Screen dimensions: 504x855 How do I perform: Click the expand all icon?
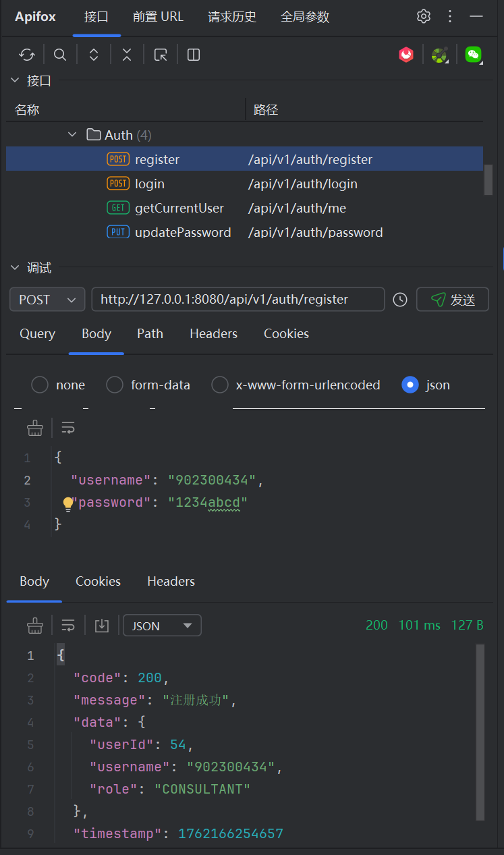pyautogui.click(x=94, y=55)
